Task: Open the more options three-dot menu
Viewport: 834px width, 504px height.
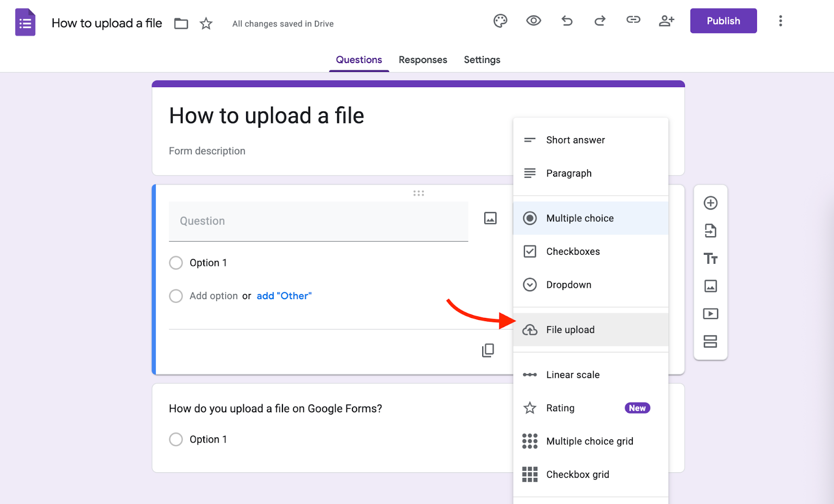Action: [x=780, y=21]
